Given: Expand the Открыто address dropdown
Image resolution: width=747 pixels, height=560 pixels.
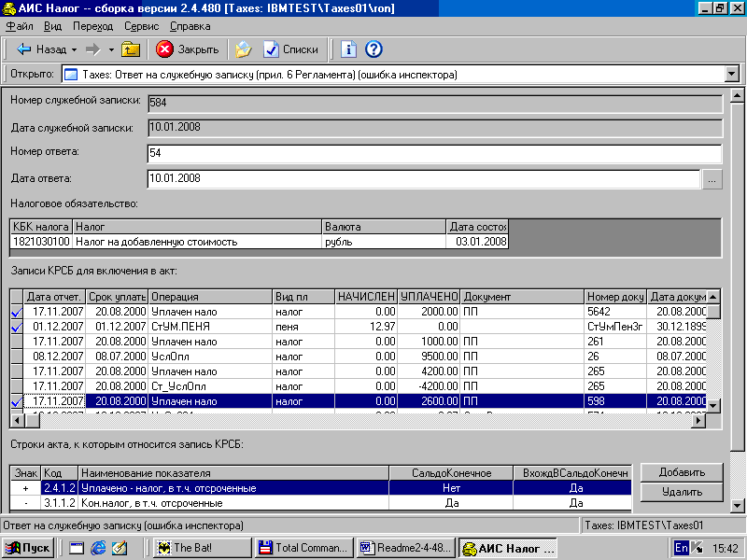Looking at the screenshot, I should point(731,74).
